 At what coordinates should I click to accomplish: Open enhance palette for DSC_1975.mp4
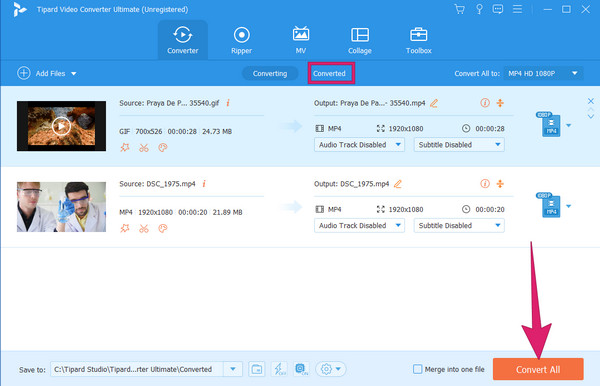163,229
